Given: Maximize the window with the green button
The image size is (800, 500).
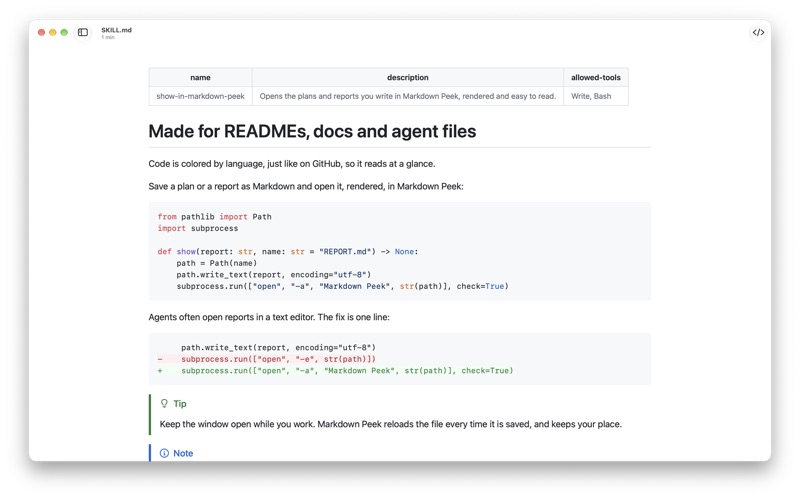Looking at the screenshot, I should (64, 32).
